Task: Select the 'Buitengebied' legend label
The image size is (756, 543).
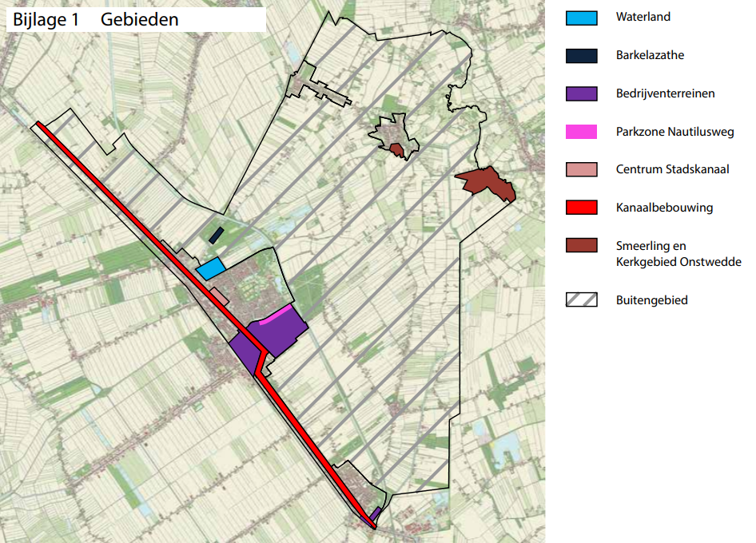Action: click(652, 300)
